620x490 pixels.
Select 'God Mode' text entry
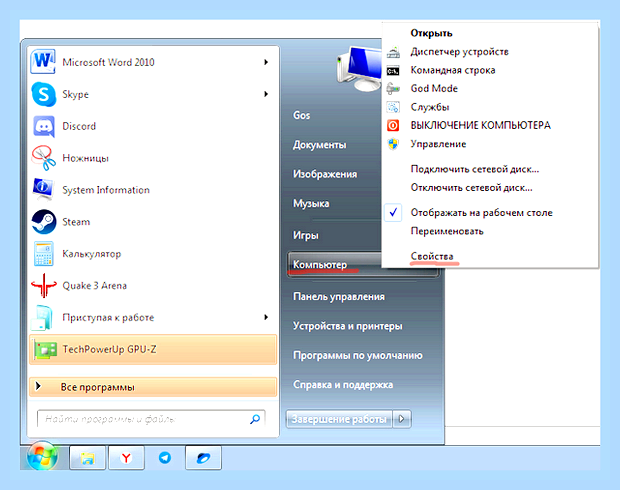click(434, 89)
